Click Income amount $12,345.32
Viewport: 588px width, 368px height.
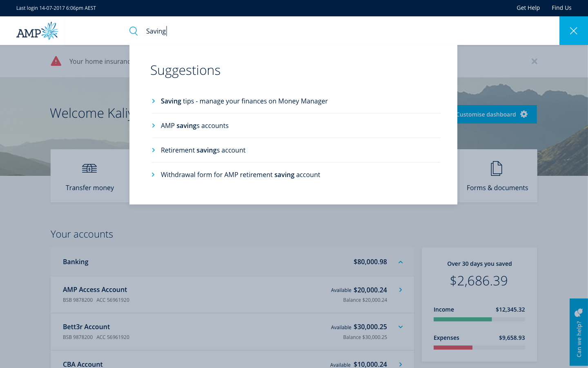510,310
